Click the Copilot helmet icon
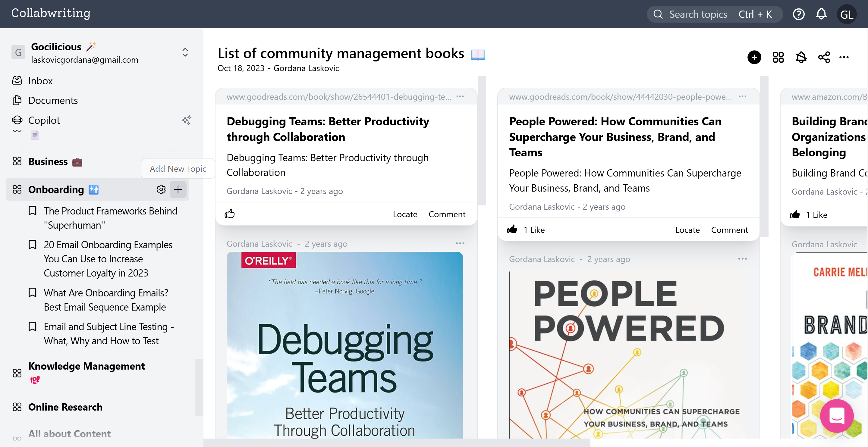The image size is (868, 447). tap(17, 120)
